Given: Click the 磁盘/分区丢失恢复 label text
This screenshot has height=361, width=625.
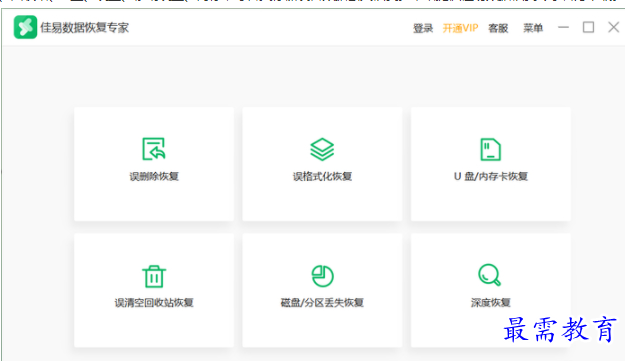Looking at the screenshot, I should 322,302.
